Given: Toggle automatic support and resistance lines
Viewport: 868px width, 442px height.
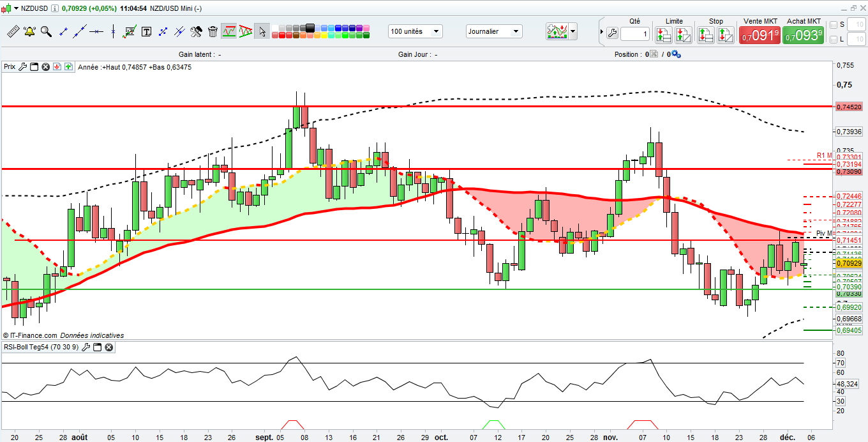Looking at the screenshot, I should (229, 31).
